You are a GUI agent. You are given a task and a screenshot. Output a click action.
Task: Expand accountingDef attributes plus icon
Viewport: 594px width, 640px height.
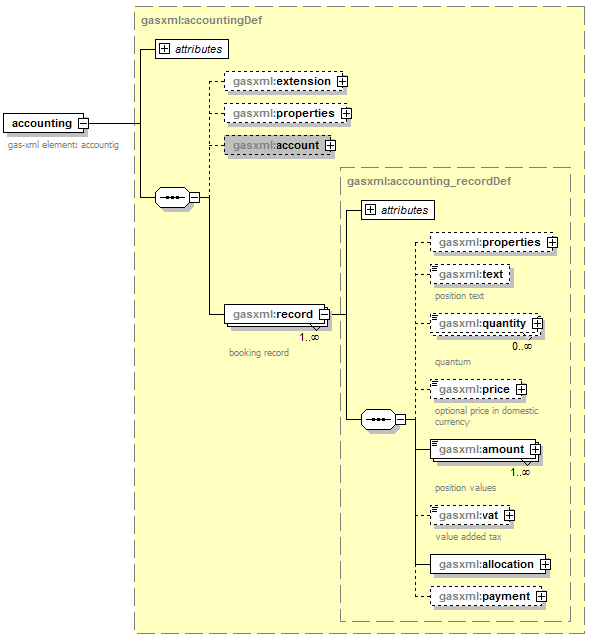coord(164,49)
